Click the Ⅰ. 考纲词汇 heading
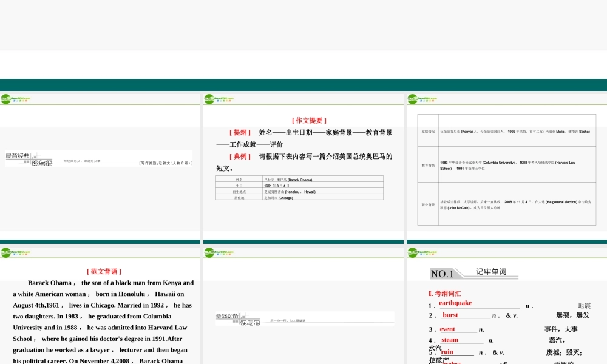607x364 pixels. pyautogui.click(x=444, y=294)
